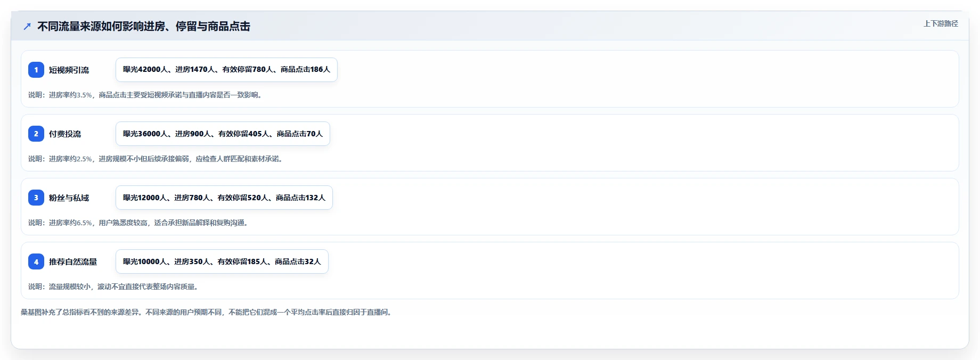Click the data pill starting 曝光10000人
This screenshot has width=980, height=360.
point(222,261)
